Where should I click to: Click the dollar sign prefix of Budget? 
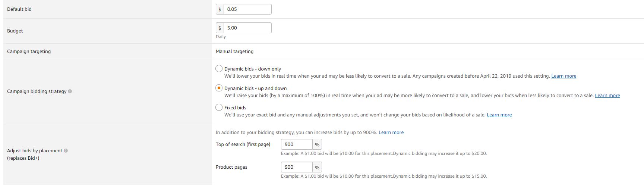pyautogui.click(x=220, y=28)
